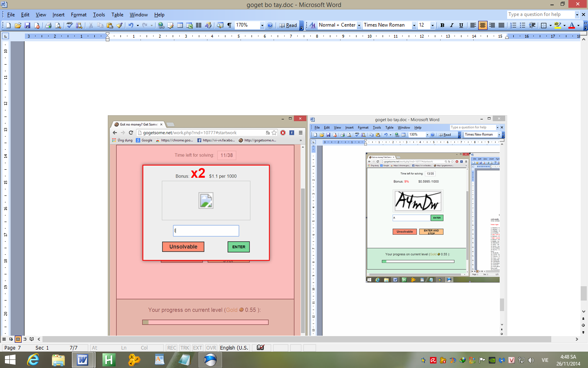Expand the Zoom percentage dropdown
The width and height of the screenshot is (588, 368).
(262, 25)
